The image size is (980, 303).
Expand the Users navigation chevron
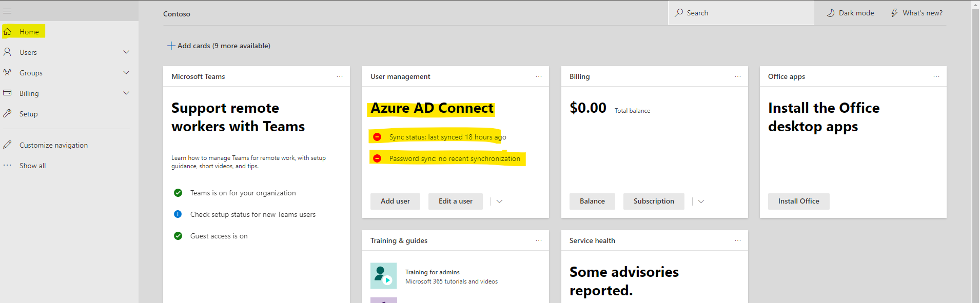(126, 52)
